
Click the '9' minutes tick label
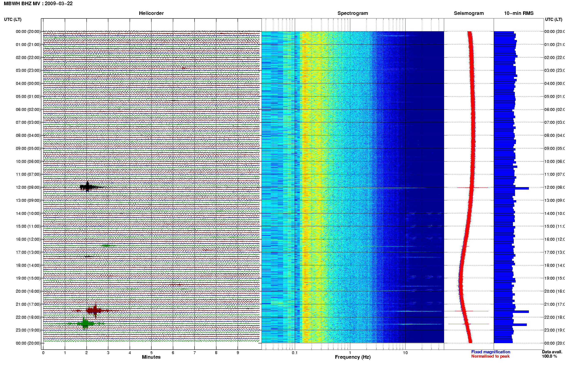[x=238, y=353]
